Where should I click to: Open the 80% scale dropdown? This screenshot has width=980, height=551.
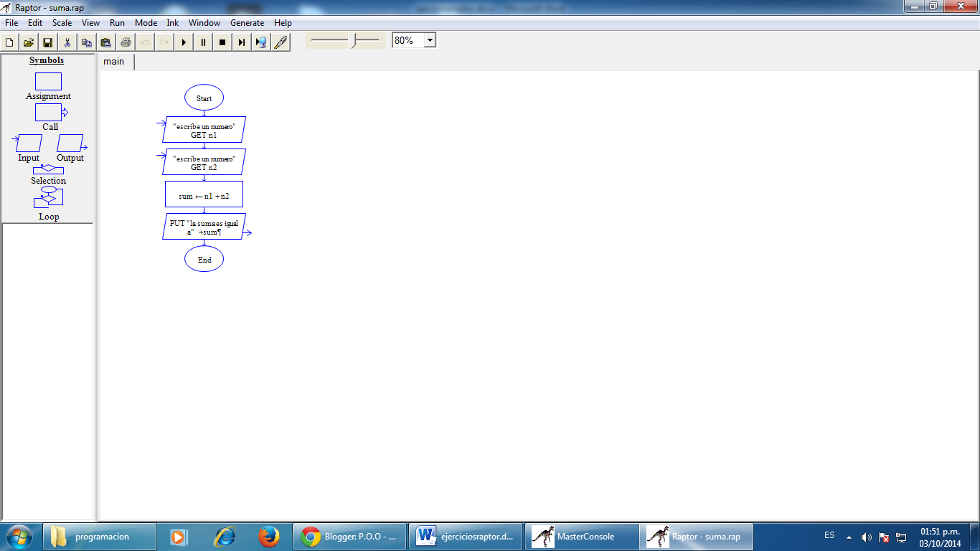pos(430,41)
